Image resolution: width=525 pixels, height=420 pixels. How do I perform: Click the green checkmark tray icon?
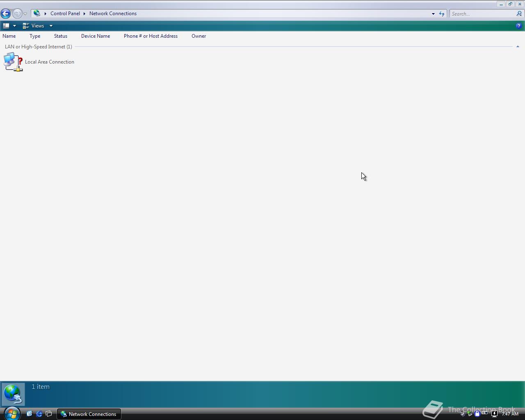click(470, 414)
